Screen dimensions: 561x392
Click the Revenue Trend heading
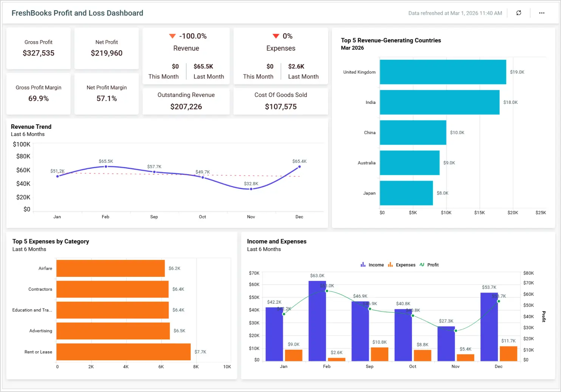(31, 127)
